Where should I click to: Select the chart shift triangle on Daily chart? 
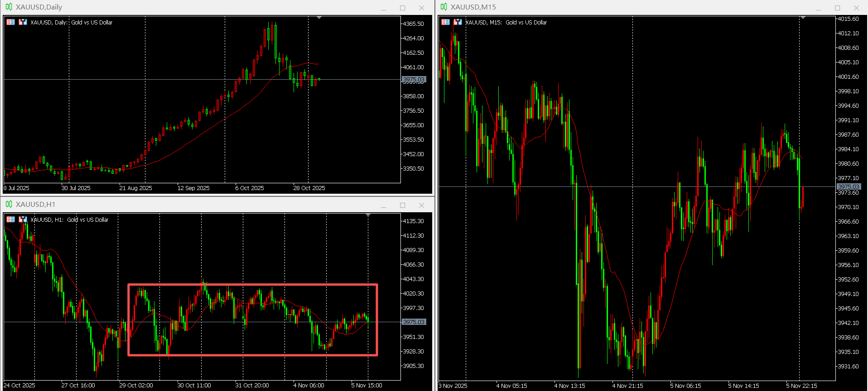pos(319,18)
